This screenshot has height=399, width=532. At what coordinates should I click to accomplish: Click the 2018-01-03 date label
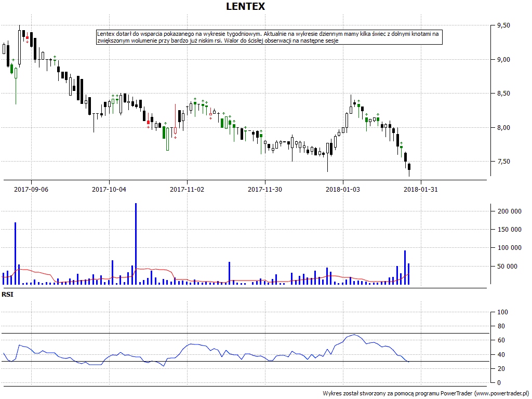pos(343,189)
